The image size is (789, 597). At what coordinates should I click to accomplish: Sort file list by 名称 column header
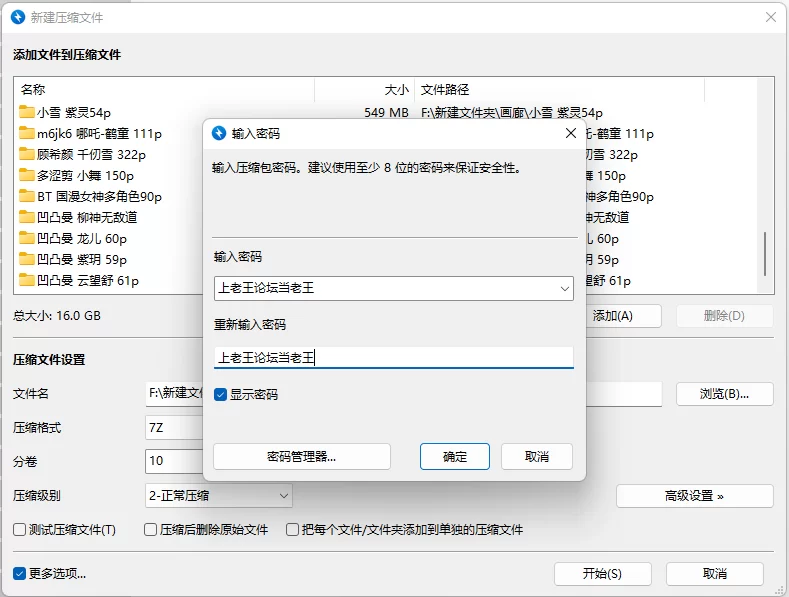coord(160,90)
